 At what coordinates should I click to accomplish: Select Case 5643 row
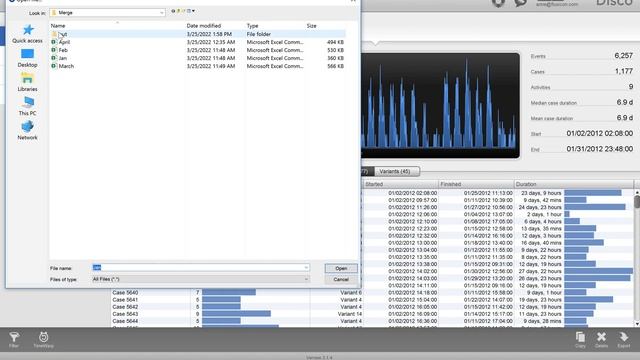[x=237, y=314]
